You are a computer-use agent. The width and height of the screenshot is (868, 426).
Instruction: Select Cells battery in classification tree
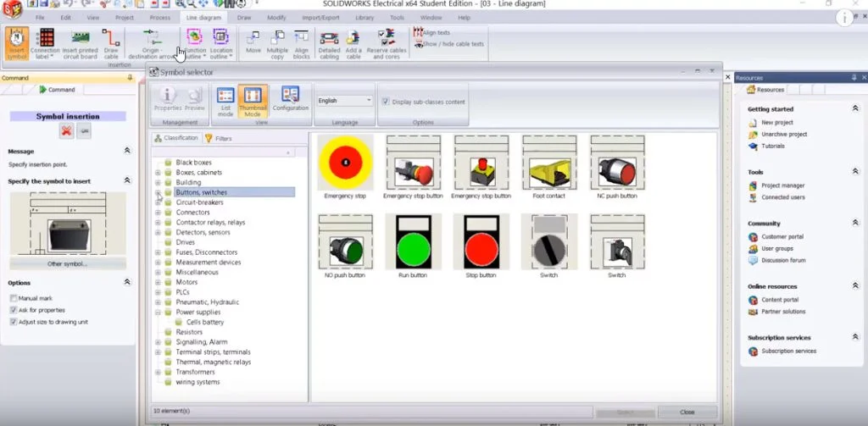click(205, 322)
